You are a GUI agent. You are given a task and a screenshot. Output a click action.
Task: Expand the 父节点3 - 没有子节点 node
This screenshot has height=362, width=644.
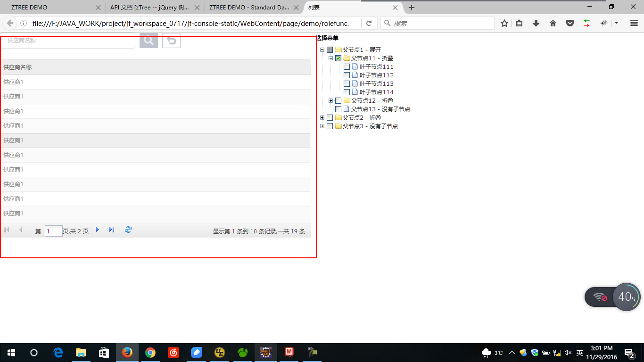coord(322,126)
